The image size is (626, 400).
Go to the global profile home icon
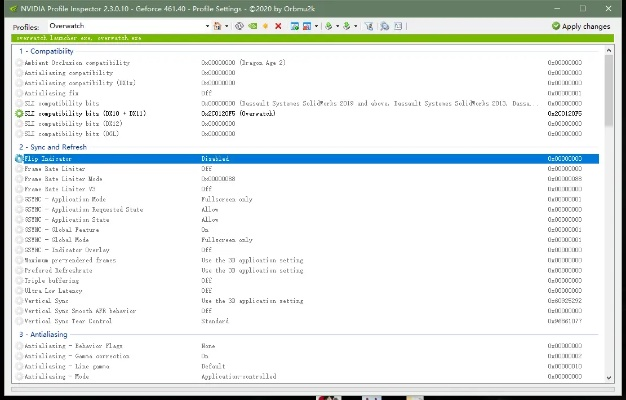(x=217, y=26)
